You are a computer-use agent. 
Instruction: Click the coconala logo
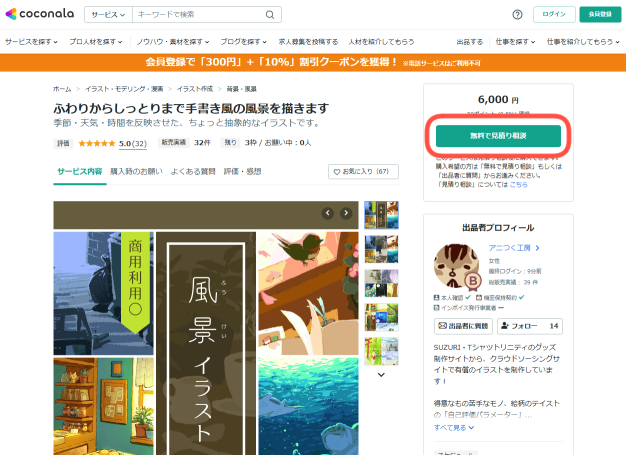pos(40,14)
